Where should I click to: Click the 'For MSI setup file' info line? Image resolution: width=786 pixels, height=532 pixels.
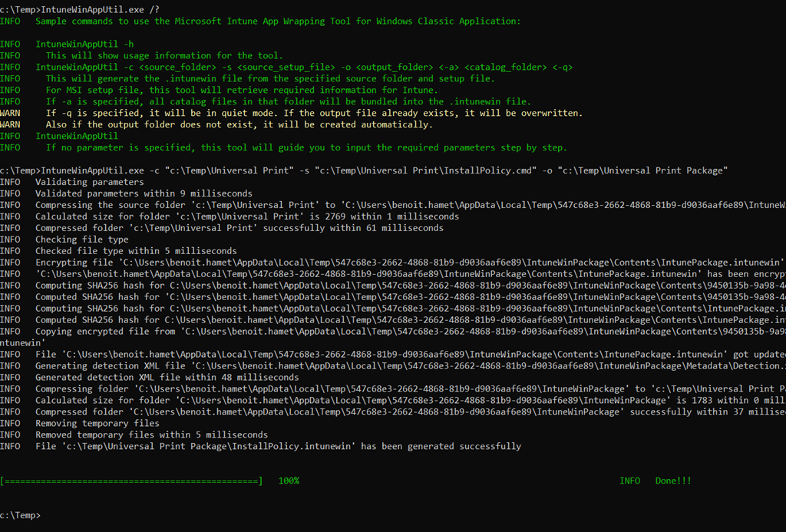(x=219, y=91)
